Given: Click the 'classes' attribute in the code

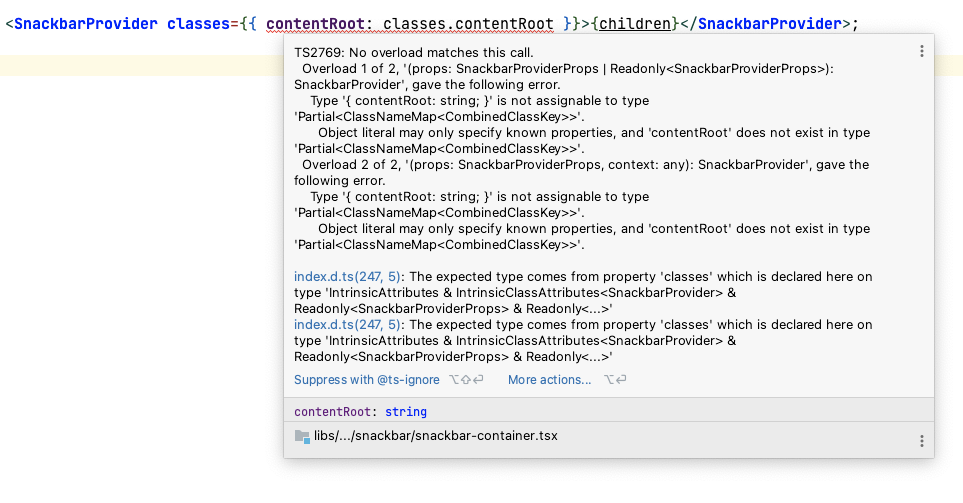Looking at the screenshot, I should click(x=198, y=24).
